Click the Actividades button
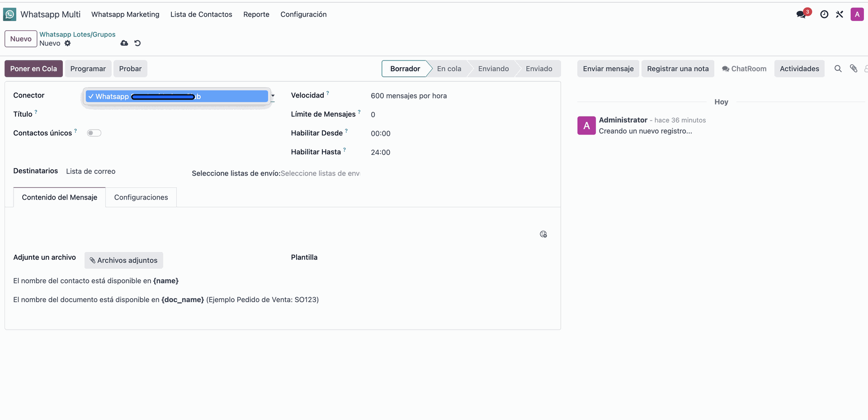868x420 pixels. (799, 69)
